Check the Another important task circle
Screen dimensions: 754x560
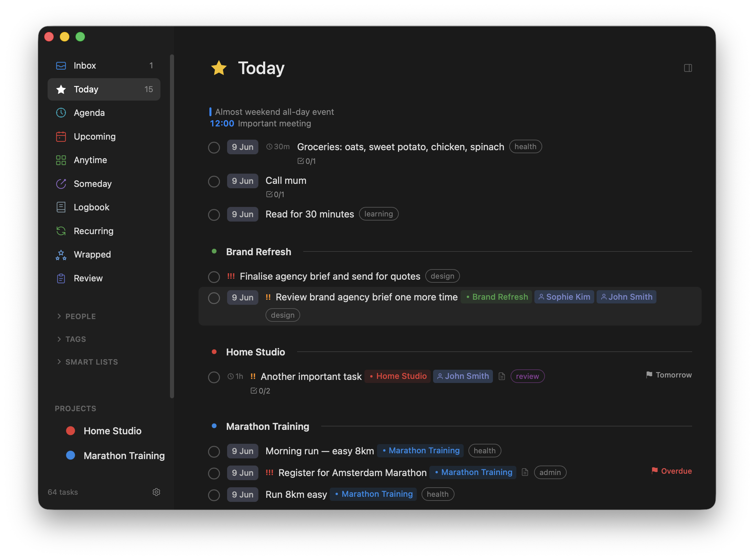214,377
